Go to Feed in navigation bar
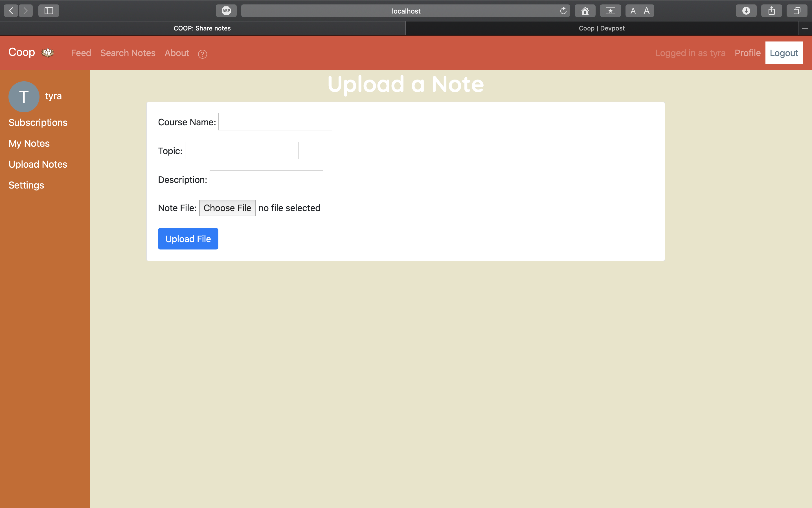This screenshot has width=812, height=508. coord(81,53)
